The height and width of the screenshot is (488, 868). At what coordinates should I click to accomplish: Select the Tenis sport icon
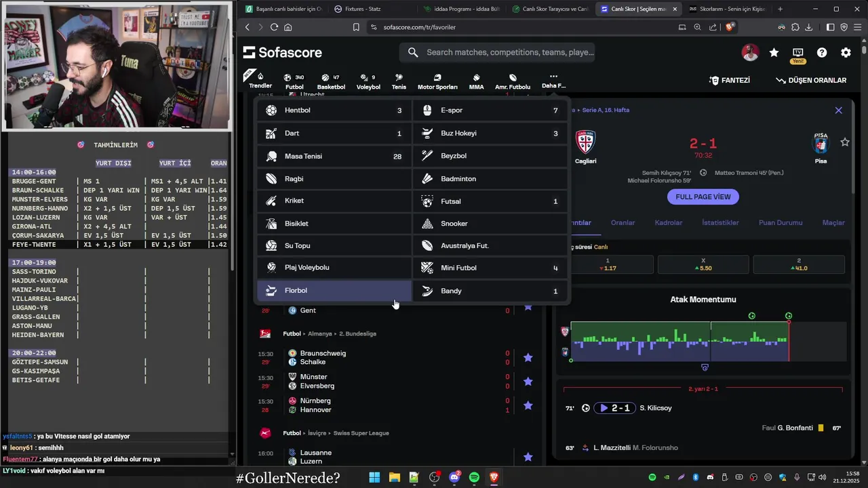(399, 81)
